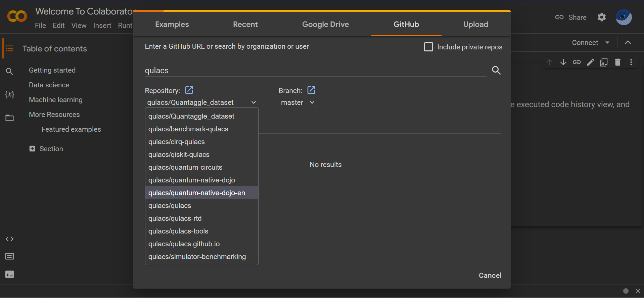
Task: Move cell up arrow icon
Action: coord(549,62)
